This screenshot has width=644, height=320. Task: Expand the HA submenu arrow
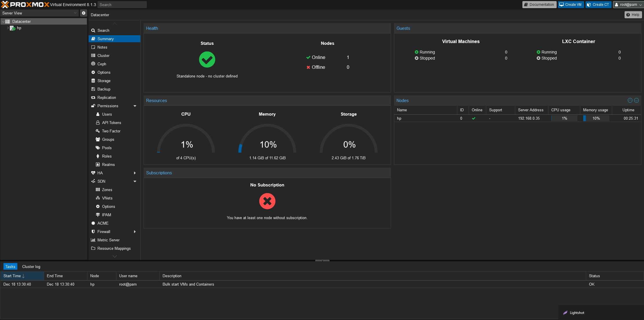135,173
